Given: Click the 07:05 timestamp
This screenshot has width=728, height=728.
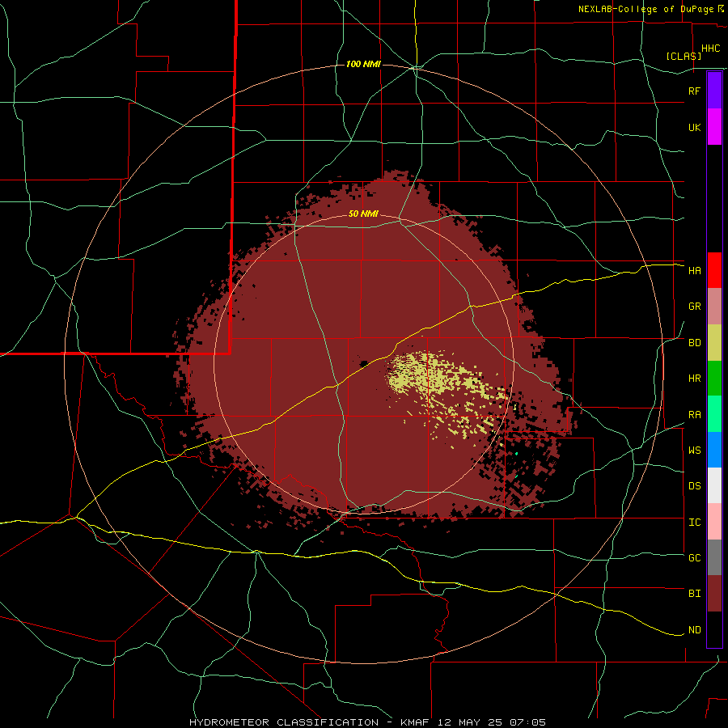Looking at the screenshot, I should pos(527,722).
